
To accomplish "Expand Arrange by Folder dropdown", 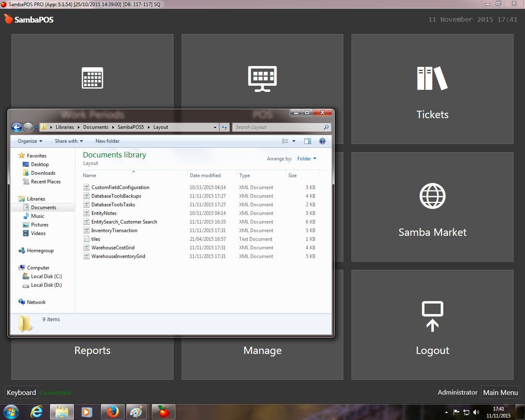I will (307, 159).
